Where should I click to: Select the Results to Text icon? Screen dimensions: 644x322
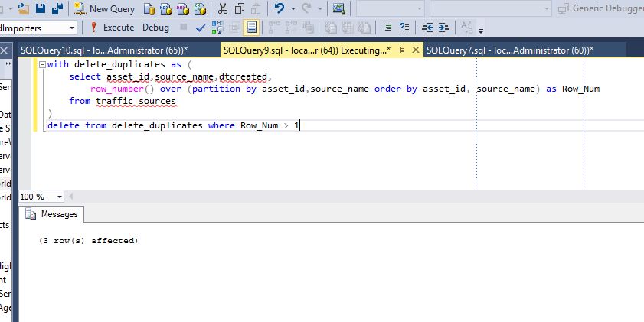(331, 28)
